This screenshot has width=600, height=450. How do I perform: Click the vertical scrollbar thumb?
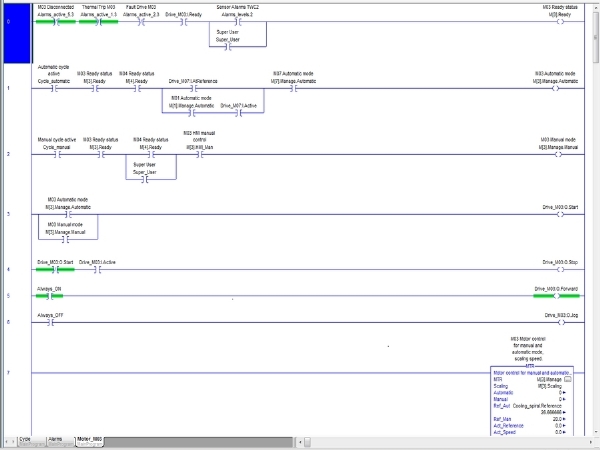click(x=596, y=38)
